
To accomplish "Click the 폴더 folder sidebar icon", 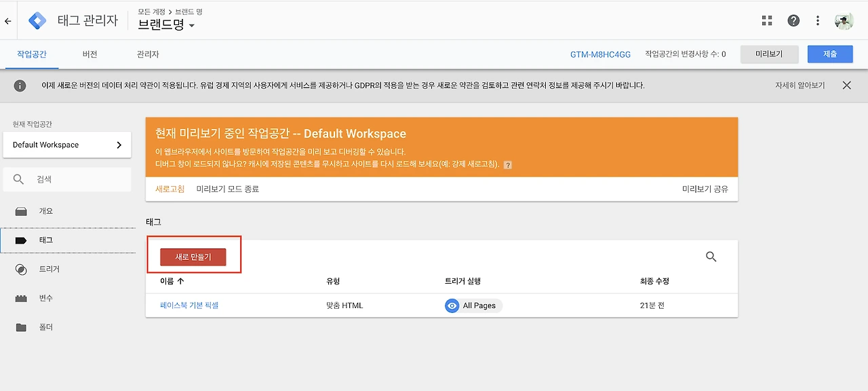I will [x=21, y=327].
